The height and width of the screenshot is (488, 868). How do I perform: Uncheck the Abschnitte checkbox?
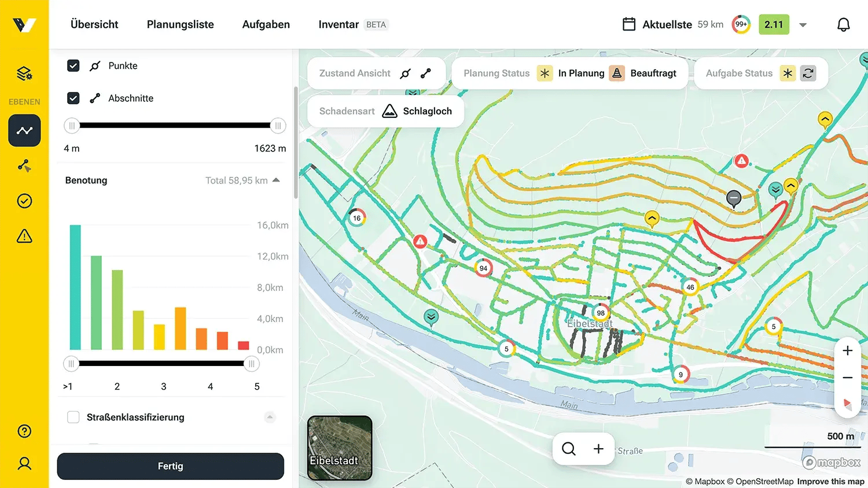pyautogui.click(x=73, y=98)
